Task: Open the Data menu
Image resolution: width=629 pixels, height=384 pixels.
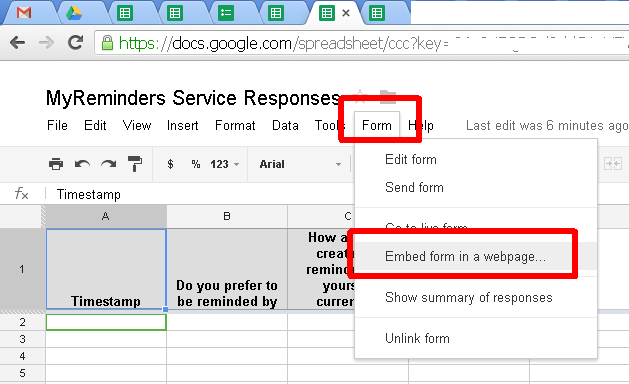Action: (285, 126)
